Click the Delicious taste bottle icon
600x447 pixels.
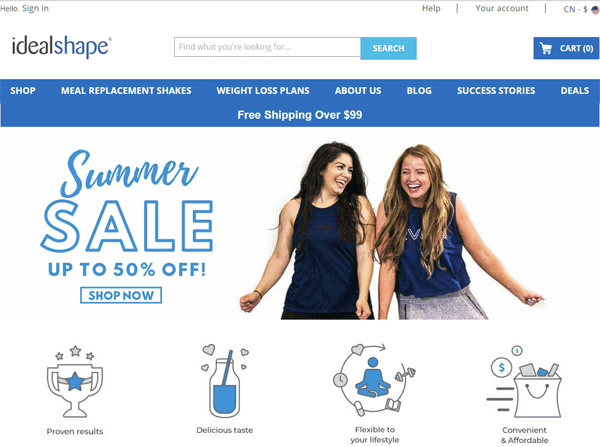coord(225,380)
